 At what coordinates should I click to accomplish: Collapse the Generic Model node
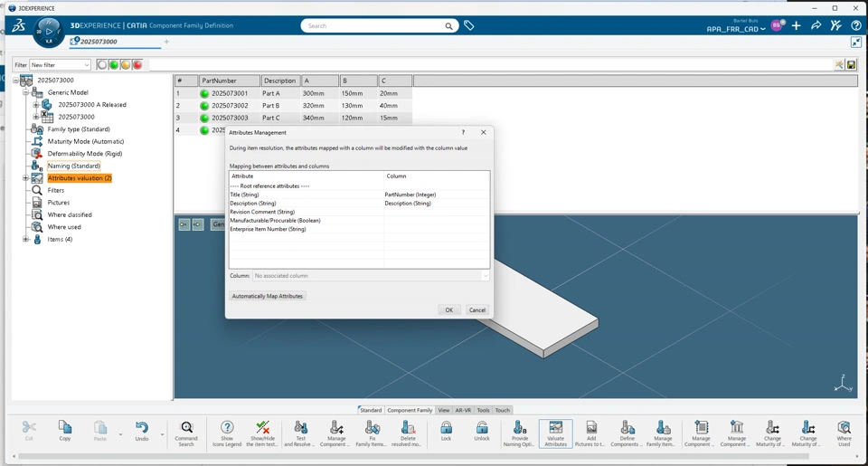[25, 92]
